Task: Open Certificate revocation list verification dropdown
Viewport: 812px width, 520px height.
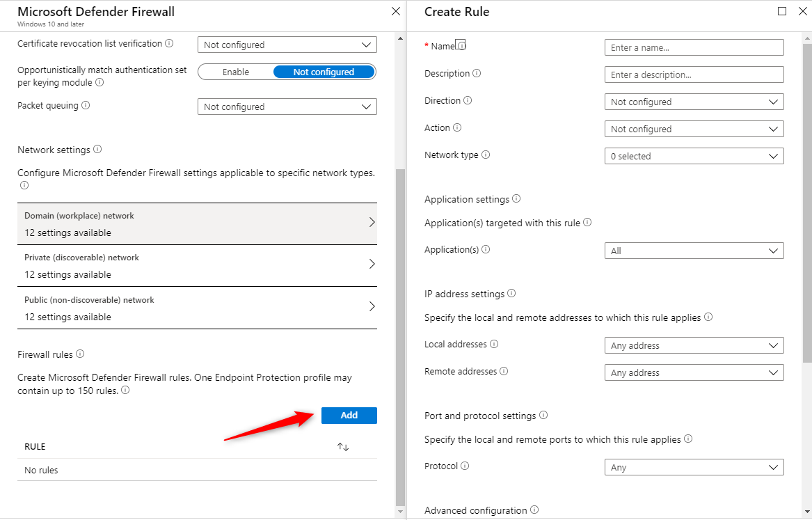Action: tap(287, 45)
